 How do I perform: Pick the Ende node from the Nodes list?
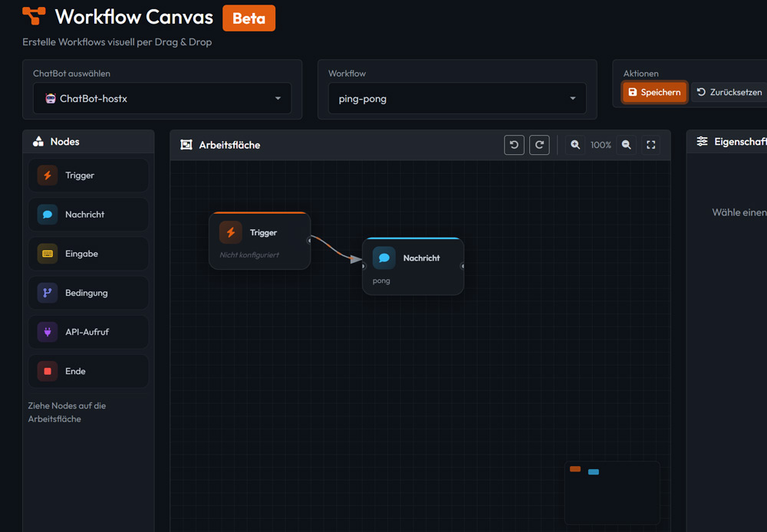point(87,370)
